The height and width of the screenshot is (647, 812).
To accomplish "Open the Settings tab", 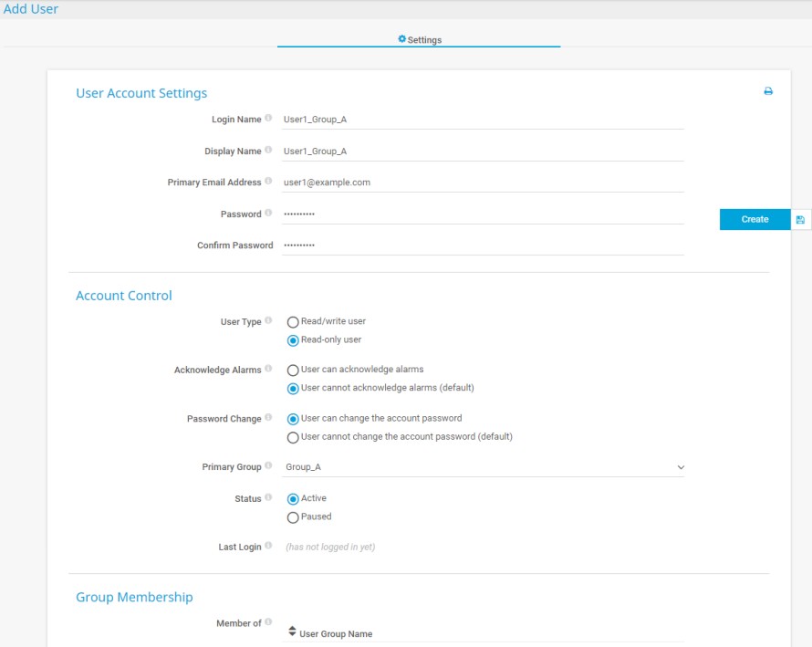I will tap(420, 40).
